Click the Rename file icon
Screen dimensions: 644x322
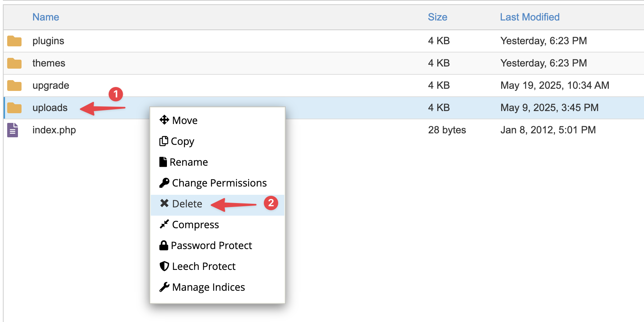tap(163, 162)
